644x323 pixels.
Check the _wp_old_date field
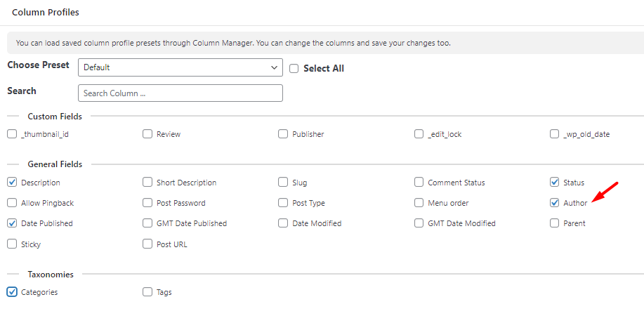555,134
